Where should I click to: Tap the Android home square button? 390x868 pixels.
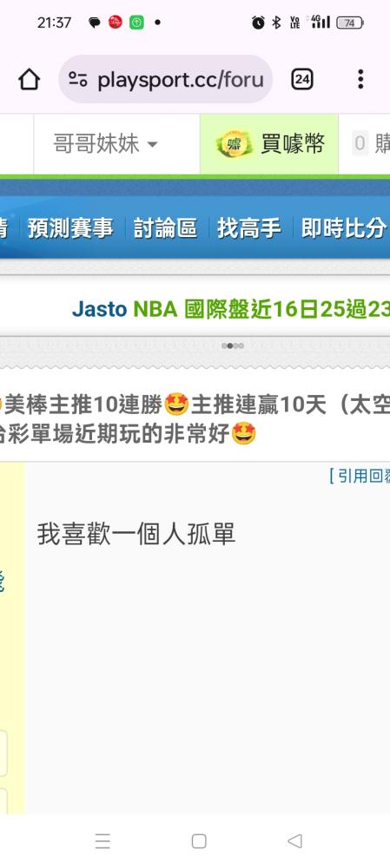tap(199, 841)
